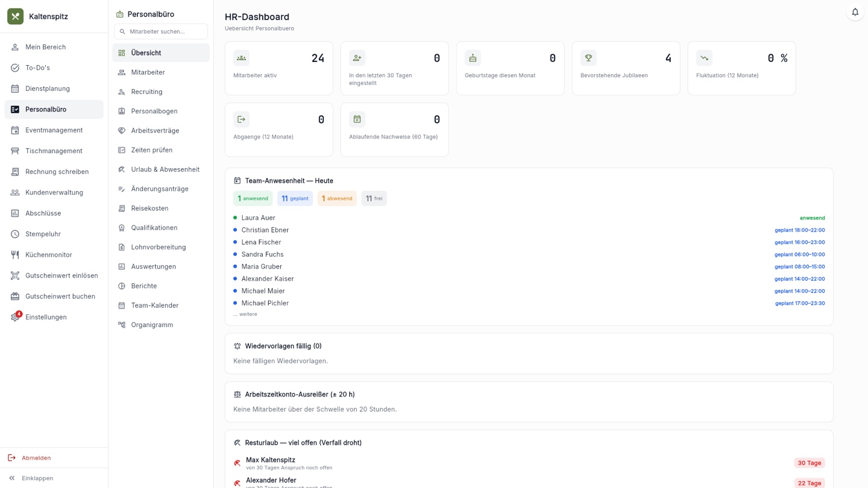
Task: Filter by '1 abwesend' chip
Action: point(337,198)
